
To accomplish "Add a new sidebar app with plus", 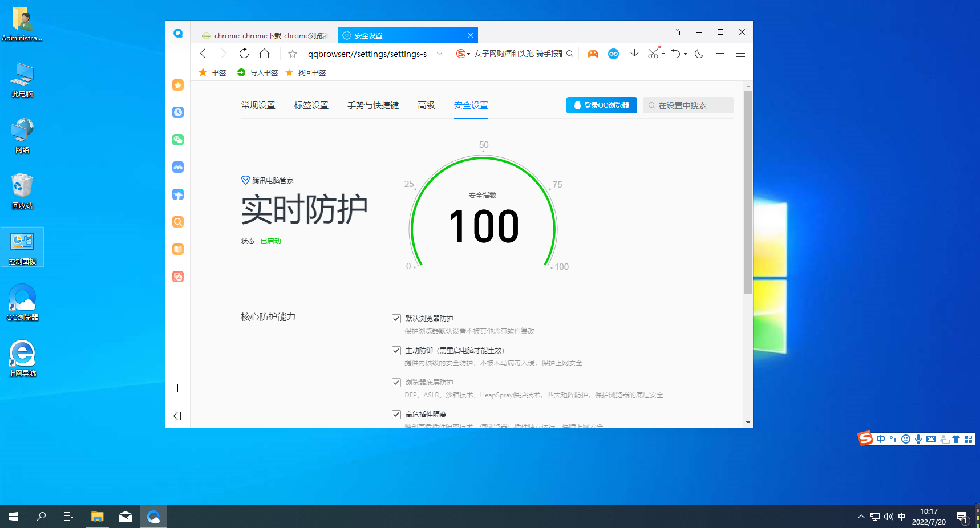I will click(x=178, y=388).
